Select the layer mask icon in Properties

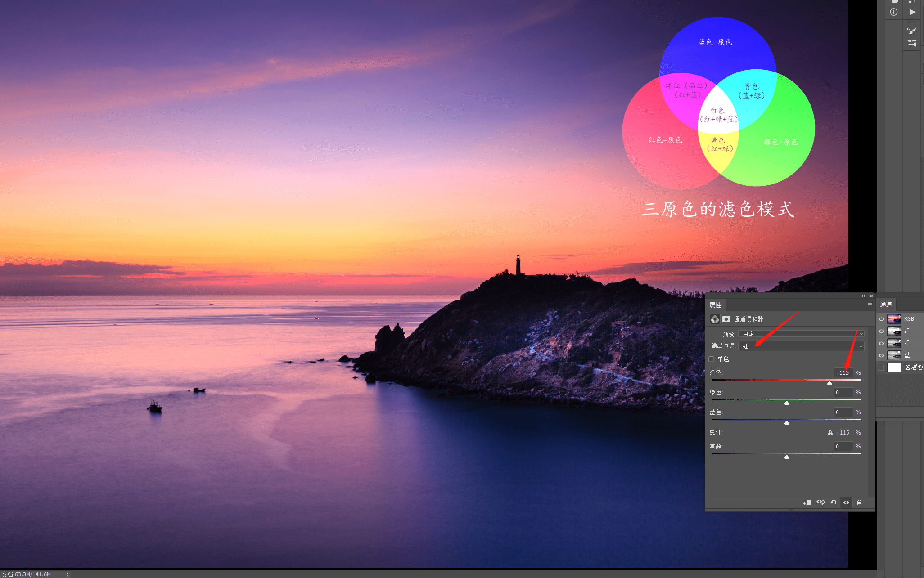click(x=726, y=319)
